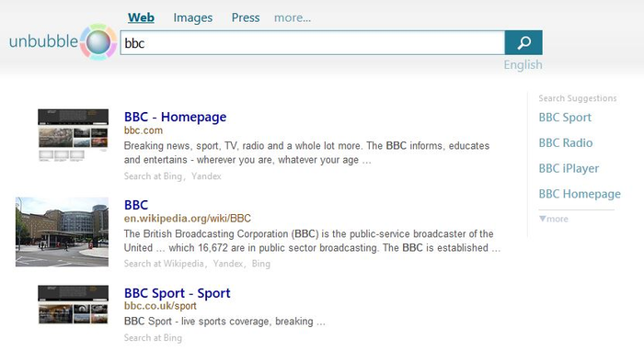The width and height of the screenshot is (644, 351).
Task: Click the 'BBC Sport - live sports coverage' snippet
Action: click(x=224, y=322)
